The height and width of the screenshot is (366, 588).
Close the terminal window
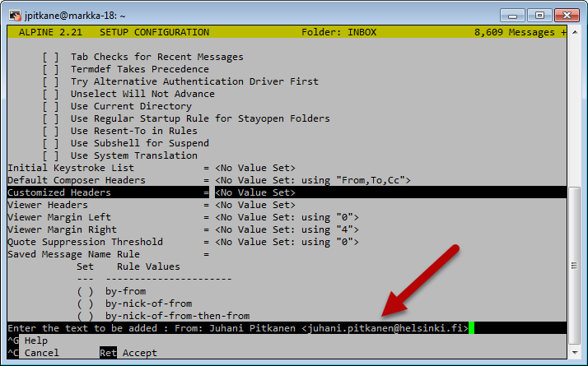click(567, 16)
